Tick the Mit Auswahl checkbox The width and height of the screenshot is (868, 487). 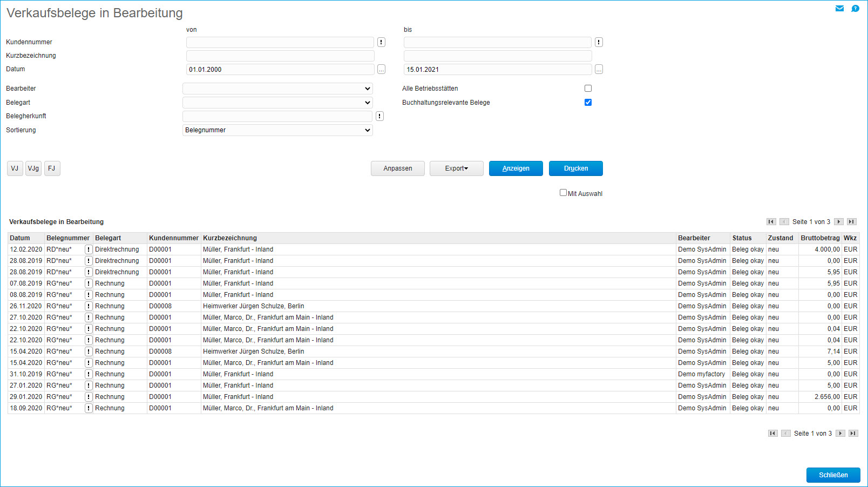click(x=563, y=193)
